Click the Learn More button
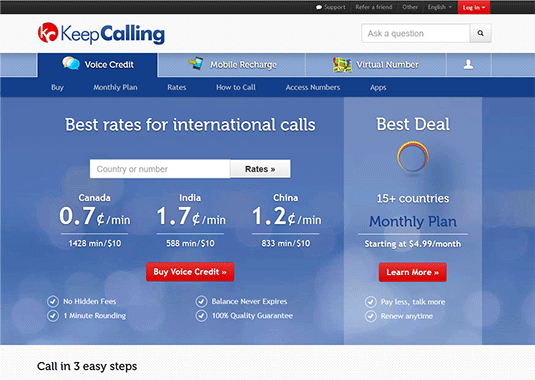Viewport: 535px width, 380px height. pos(413,272)
